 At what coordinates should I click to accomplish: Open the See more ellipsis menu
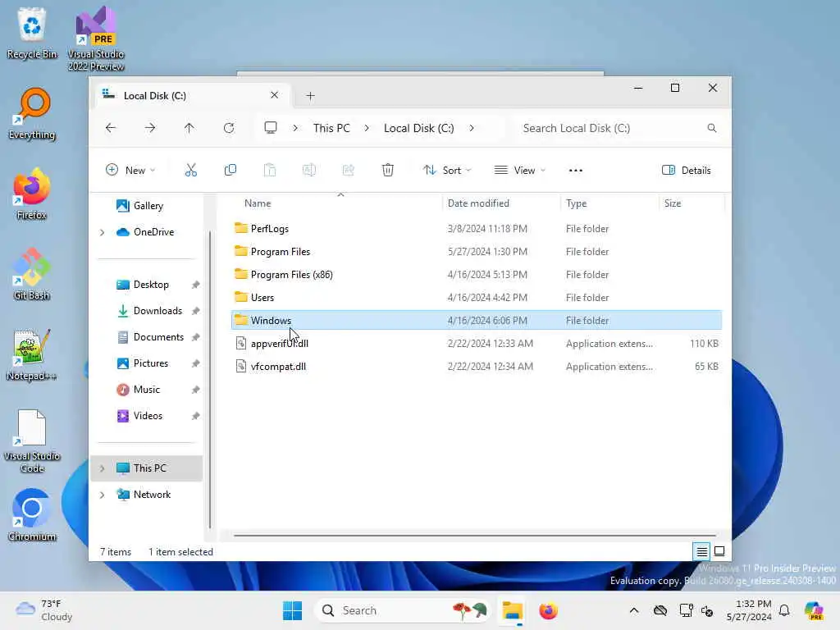click(576, 171)
